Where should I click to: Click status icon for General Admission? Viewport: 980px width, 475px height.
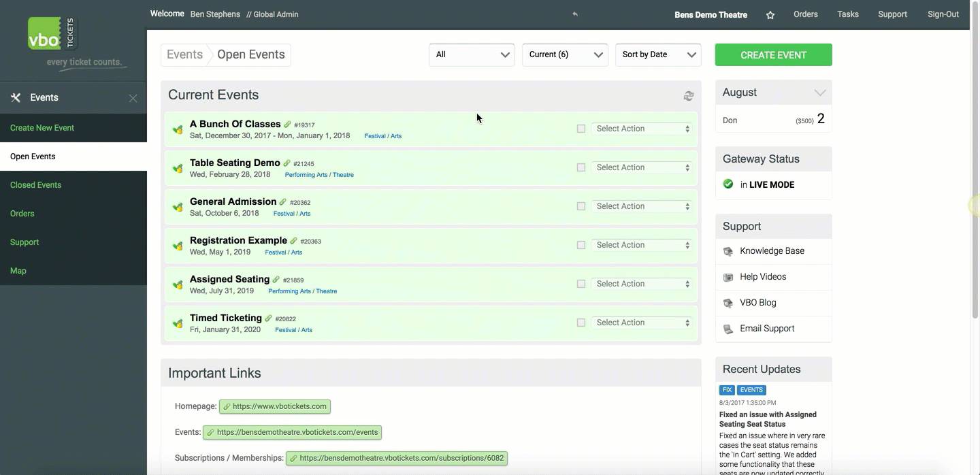[178, 207]
